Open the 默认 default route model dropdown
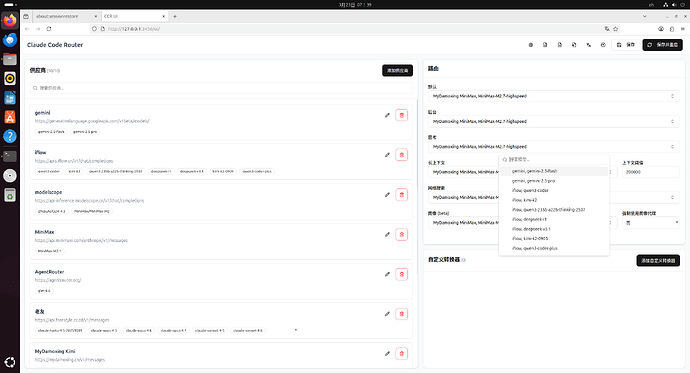This screenshot has width=690, height=373. pos(553,96)
